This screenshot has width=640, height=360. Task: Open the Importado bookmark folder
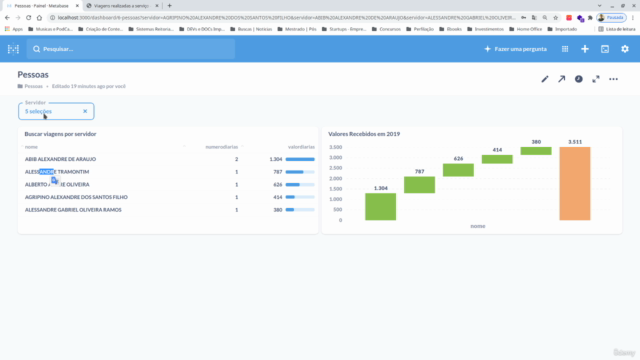[x=562, y=29]
